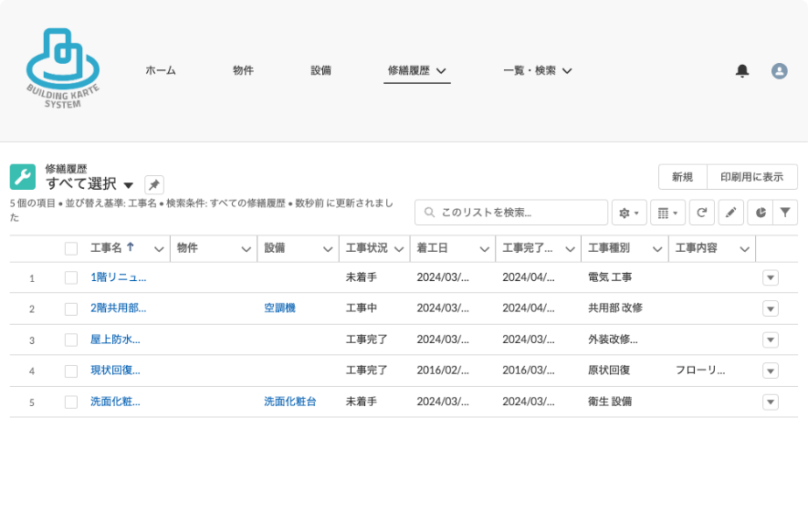This screenshot has width=808, height=532.
Task: Check the row 2 checkbox
Action: pyautogui.click(x=71, y=309)
